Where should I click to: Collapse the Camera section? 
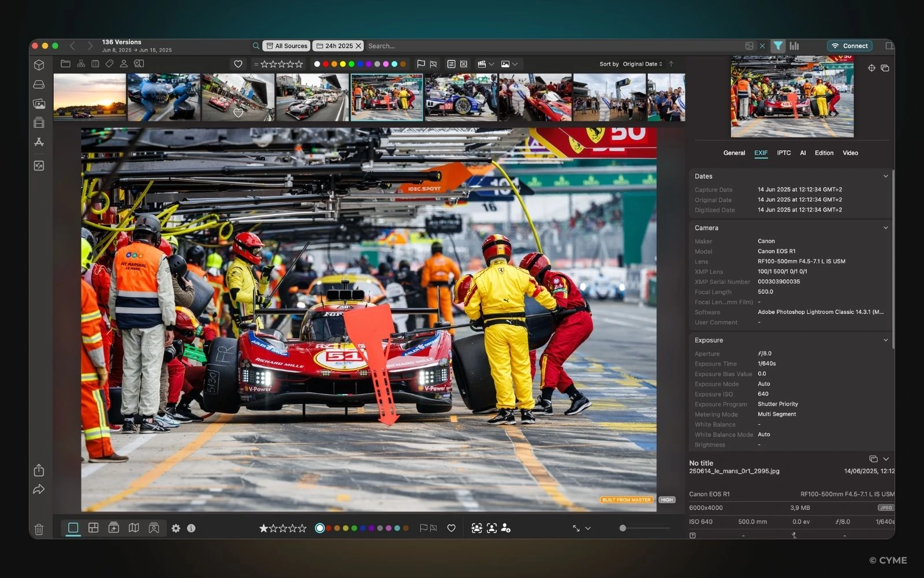coord(885,228)
